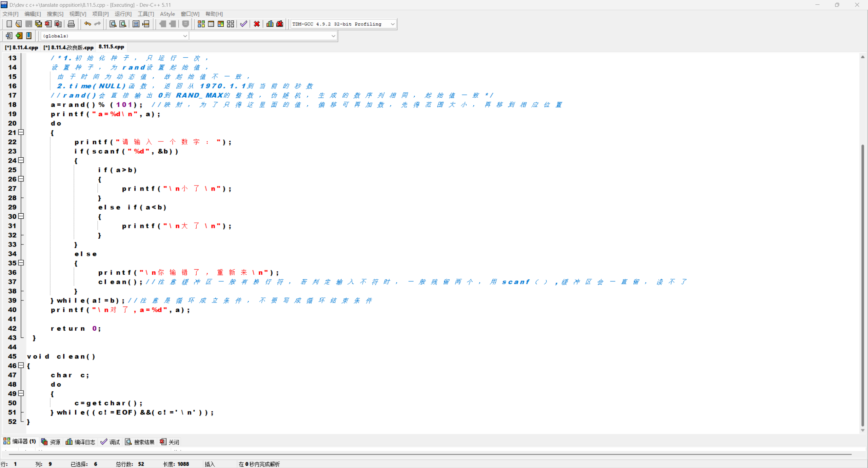
Task: Open the 编译日志 compile log panel
Action: tap(81, 442)
